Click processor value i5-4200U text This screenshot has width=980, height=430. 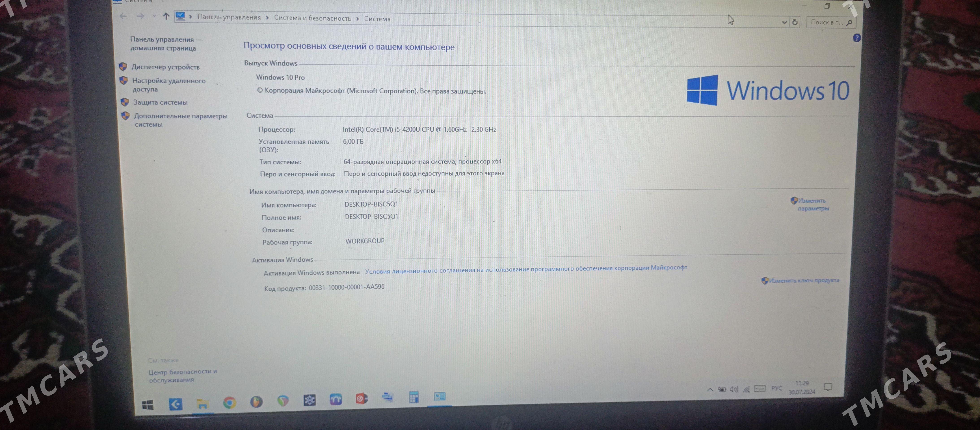pos(419,129)
